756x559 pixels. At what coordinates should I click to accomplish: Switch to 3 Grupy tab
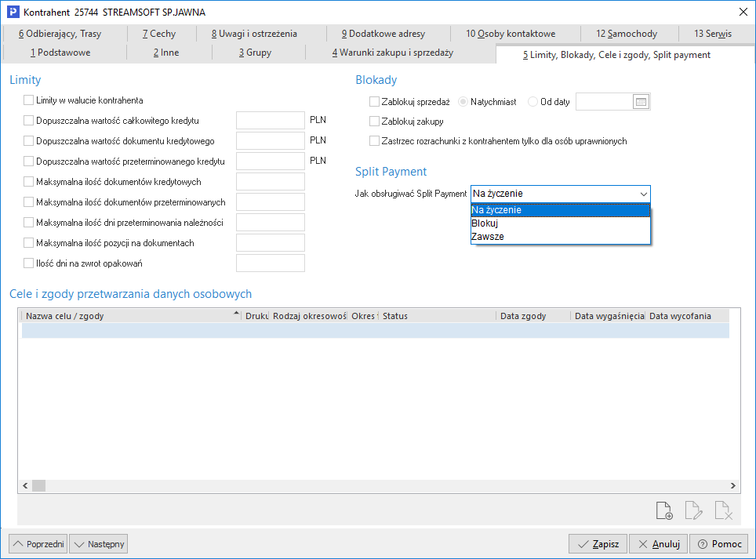pyautogui.click(x=255, y=53)
